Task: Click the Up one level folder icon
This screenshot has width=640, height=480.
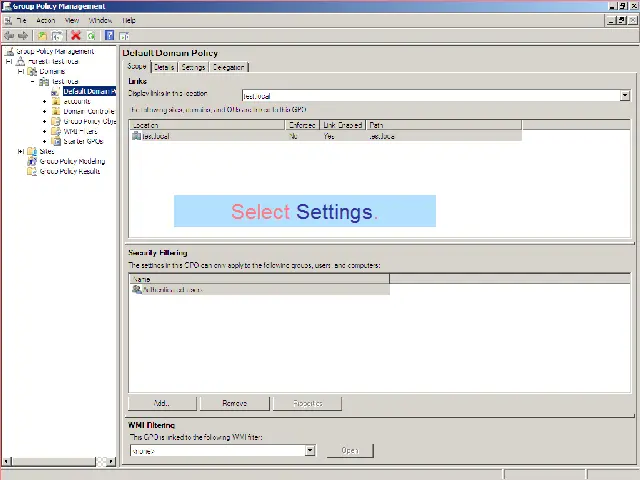Action: 42,36
